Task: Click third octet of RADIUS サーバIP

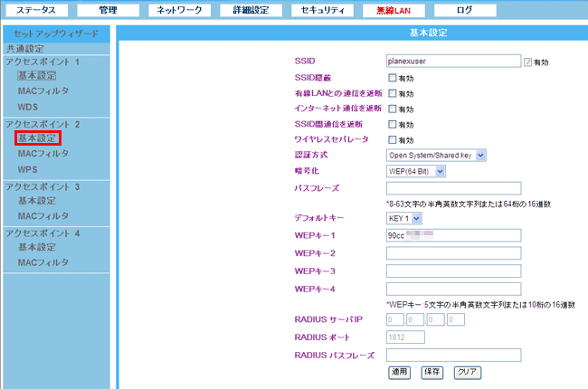Action: coord(436,319)
